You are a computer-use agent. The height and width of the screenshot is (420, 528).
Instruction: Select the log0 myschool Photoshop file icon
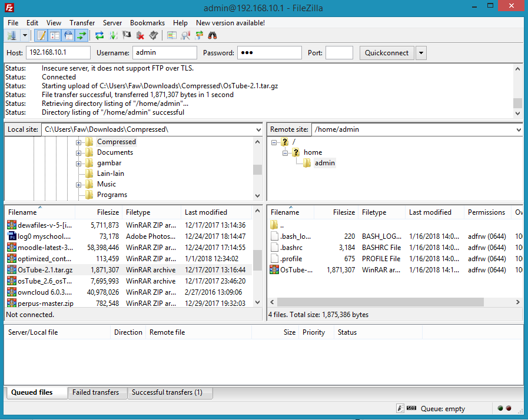coord(12,236)
